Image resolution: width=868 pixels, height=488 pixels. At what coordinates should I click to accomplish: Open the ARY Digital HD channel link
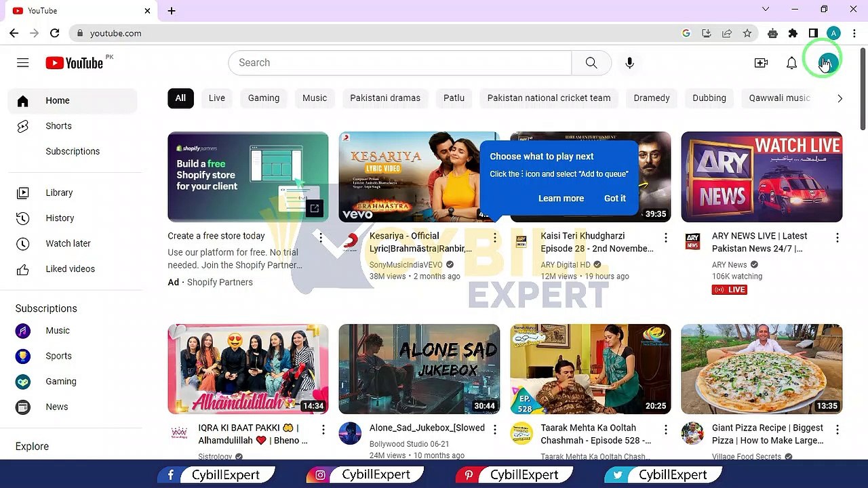[x=566, y=265]
